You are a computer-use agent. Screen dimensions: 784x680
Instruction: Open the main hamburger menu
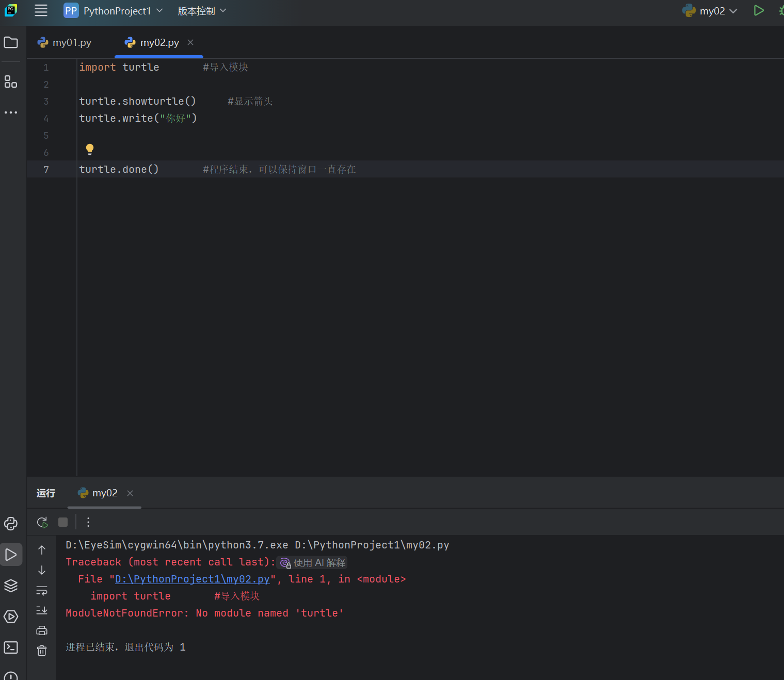41,10
